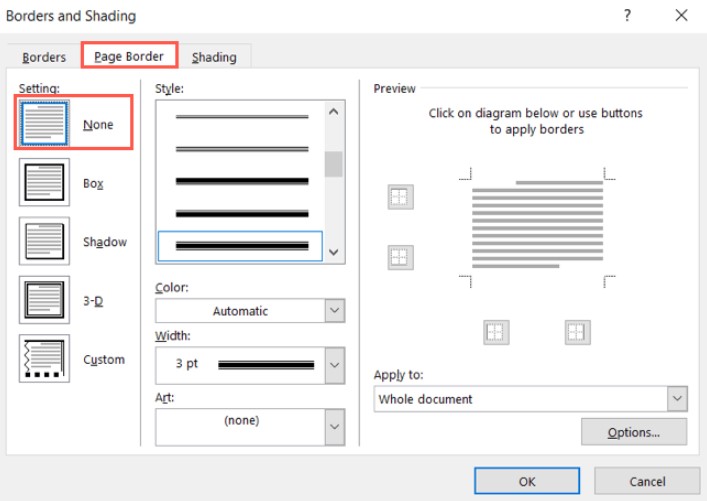Click the None setting label
Screen dimensions: 707x501
[98, 124]
